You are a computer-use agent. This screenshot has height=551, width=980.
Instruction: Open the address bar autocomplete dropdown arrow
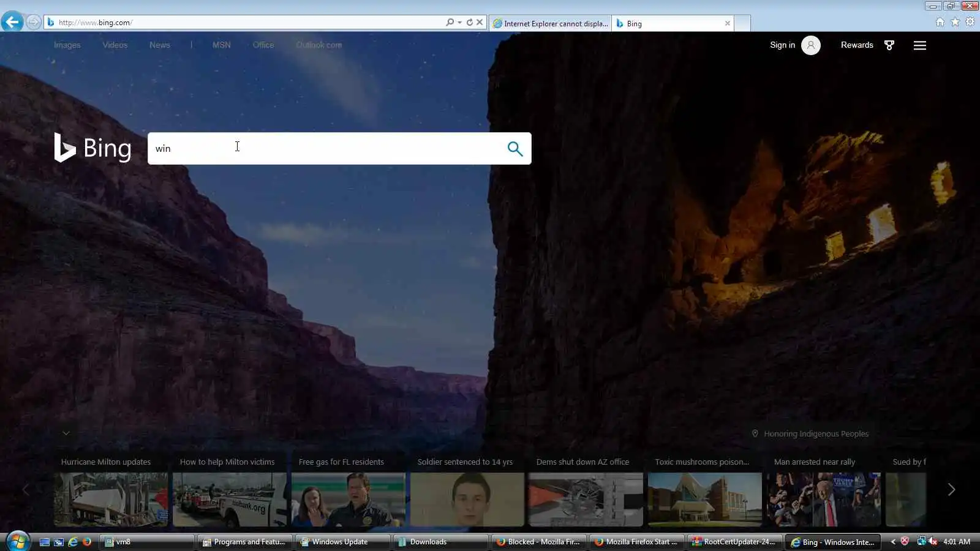[459, 22]
